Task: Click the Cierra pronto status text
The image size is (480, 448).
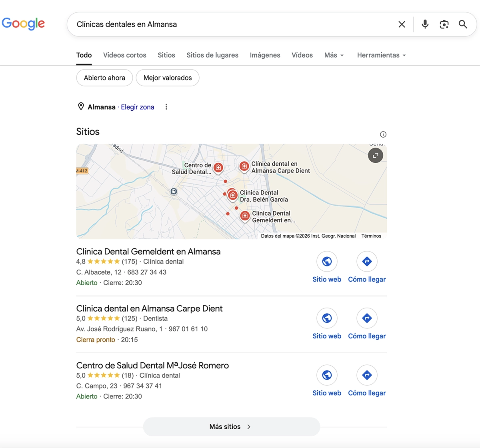Action: (96, 340)
